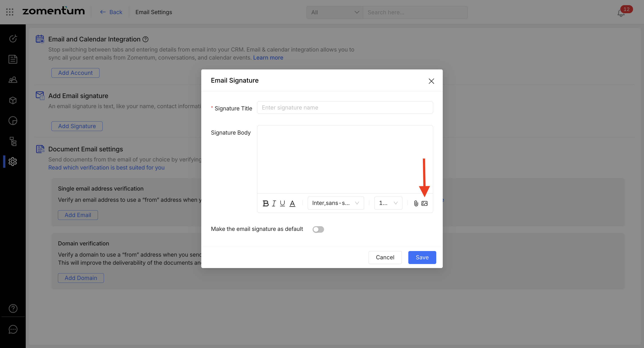Close the Email Signature dialog
Image resolution: width=644 pixels, height=348 pixels.
[431, 81]
